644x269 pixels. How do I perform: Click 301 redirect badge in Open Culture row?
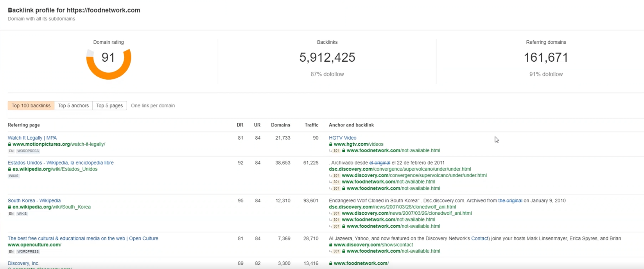click(x=336, y=251)
